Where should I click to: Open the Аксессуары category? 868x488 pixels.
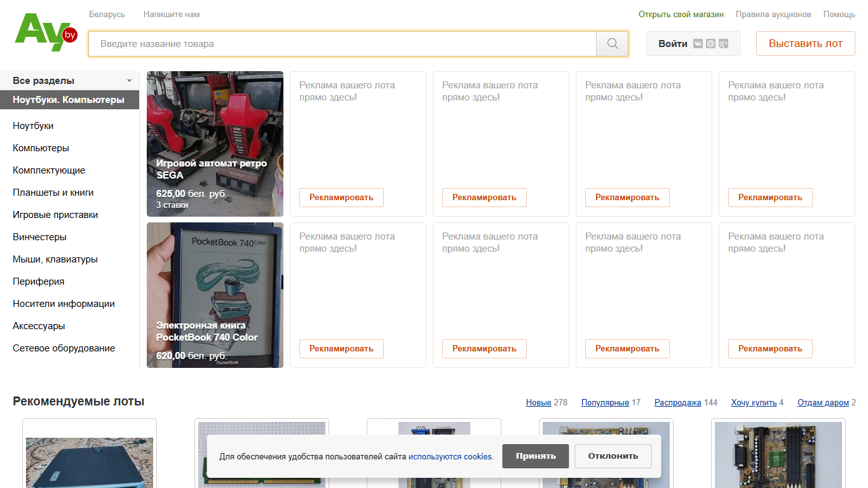click(x=39, y=326)
